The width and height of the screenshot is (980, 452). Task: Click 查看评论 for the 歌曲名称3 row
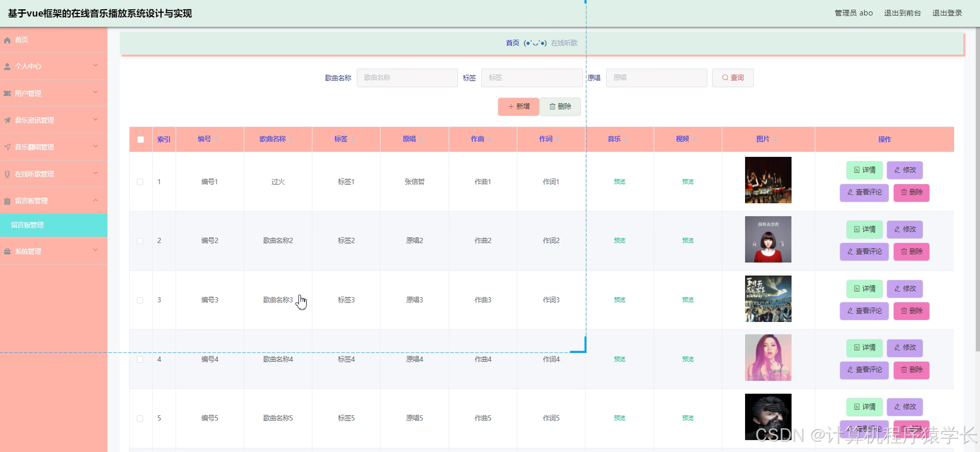point(864,311)
